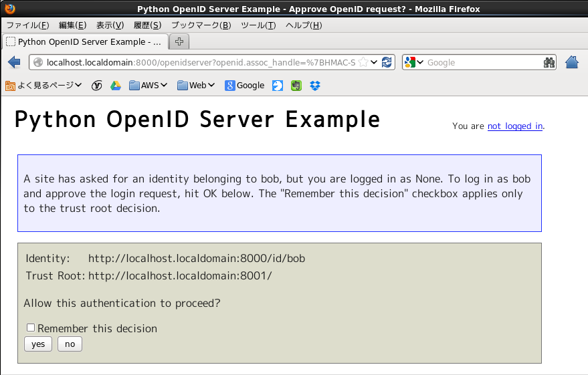The width and height of the screenshot is (588, 375).
Task: Expand the AWS bookmarks folder
Action: pos(149,86)
